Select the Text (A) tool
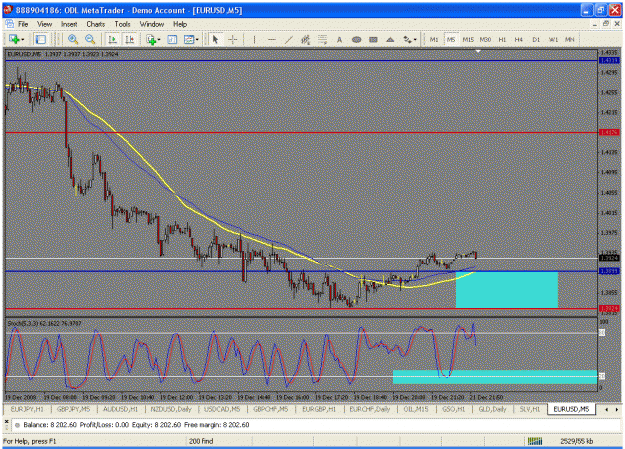Viewport: 625px width, 449px height. 339,39
